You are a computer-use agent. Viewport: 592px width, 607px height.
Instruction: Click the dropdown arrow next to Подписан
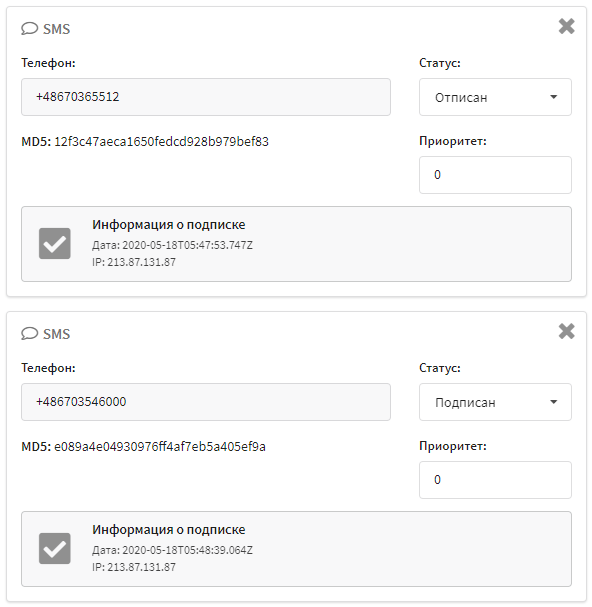point(554,402)
